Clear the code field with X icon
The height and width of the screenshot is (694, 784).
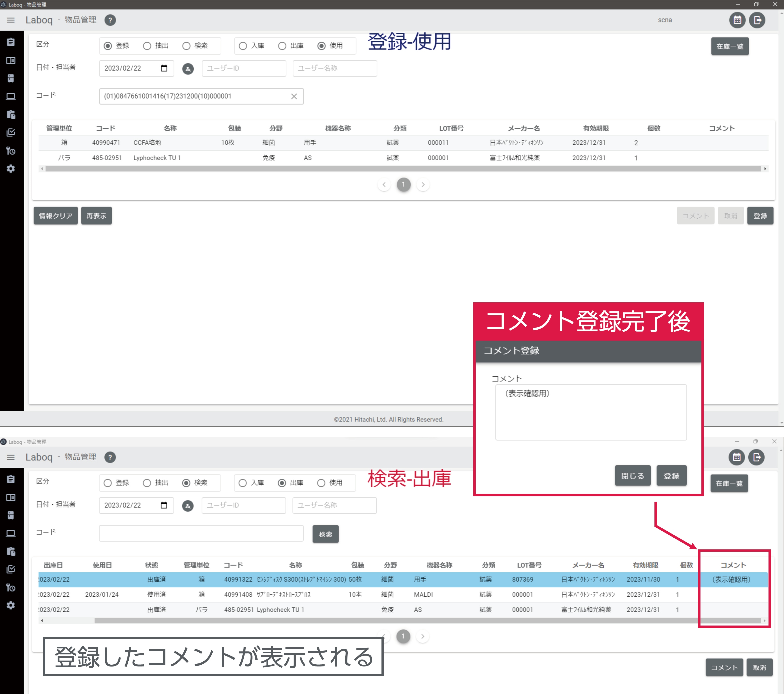pos(294,96)
